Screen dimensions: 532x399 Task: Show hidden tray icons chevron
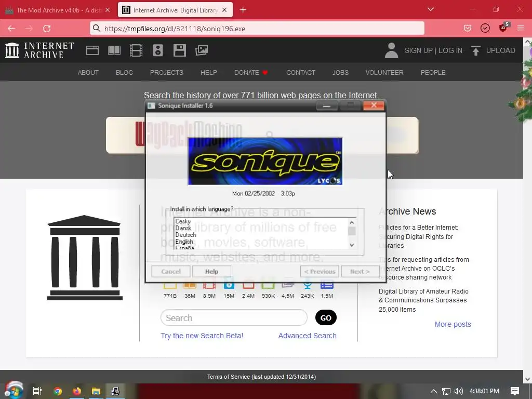coord(433,391)
